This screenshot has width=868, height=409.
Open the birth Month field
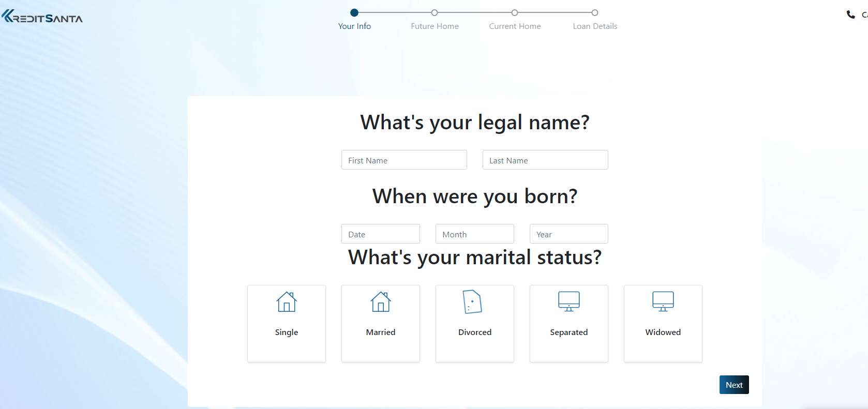(475, 234)
